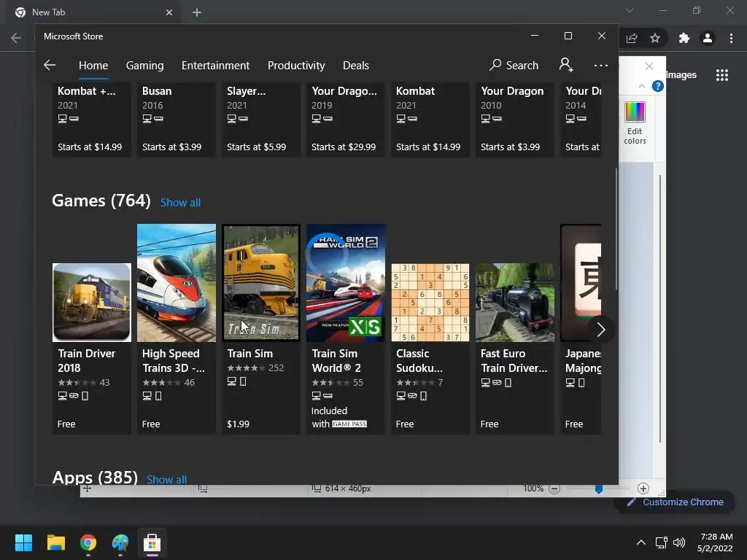The width and height of the screenshot is (747, 560).
Task: Switch to the Productivity tab
Action: [x=296, y=65]
